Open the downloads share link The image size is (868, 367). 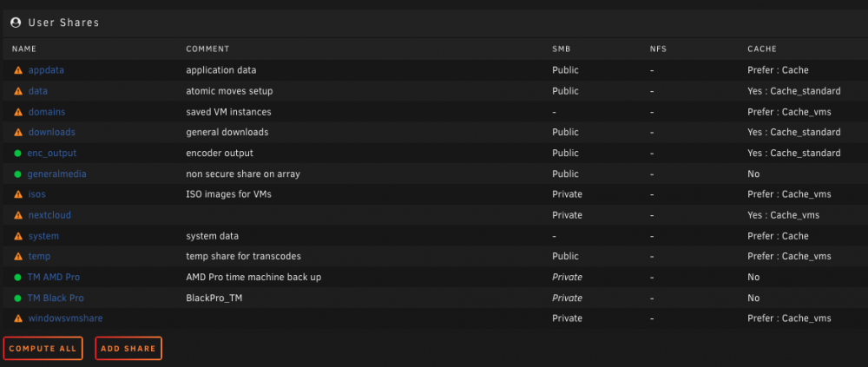[51, 132]
